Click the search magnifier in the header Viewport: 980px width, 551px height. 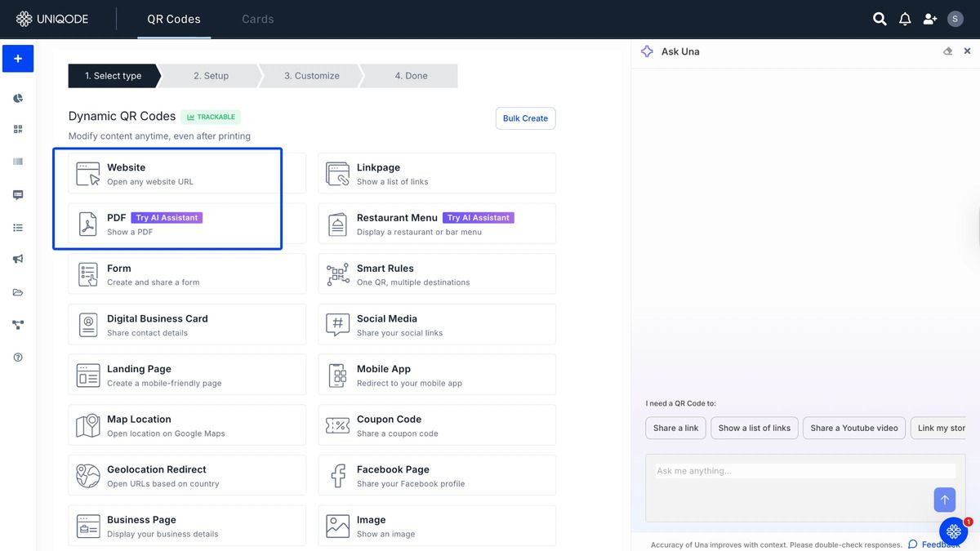tap(880, 19)
